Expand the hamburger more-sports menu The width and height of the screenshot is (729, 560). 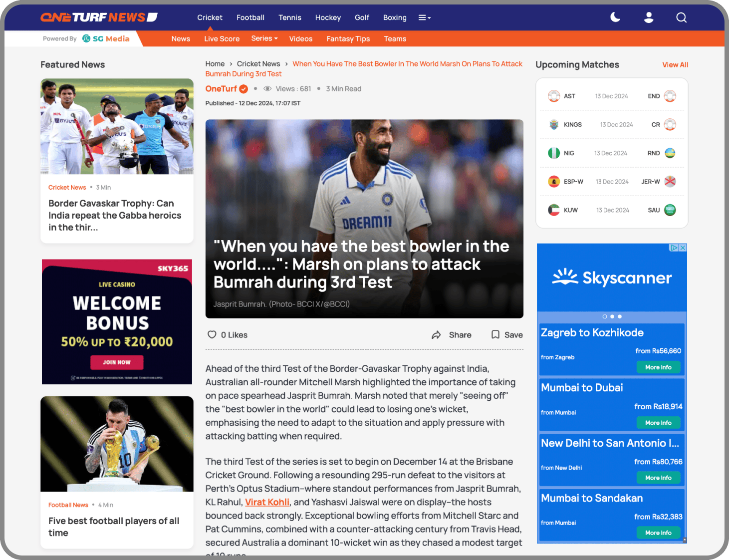tap(425, 17)
